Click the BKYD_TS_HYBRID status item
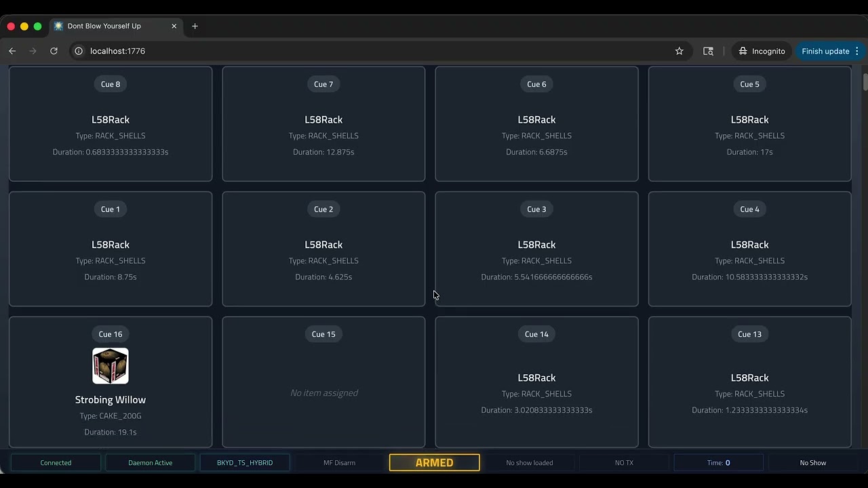The width and height of the screenshot is (868, 488). (x=245, y=463)
